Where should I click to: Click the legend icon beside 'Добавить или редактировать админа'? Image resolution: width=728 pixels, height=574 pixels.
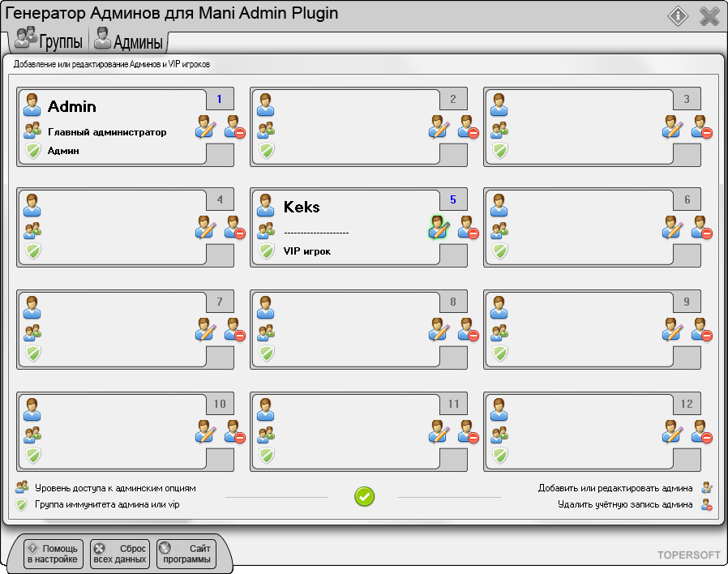[707, 487]
